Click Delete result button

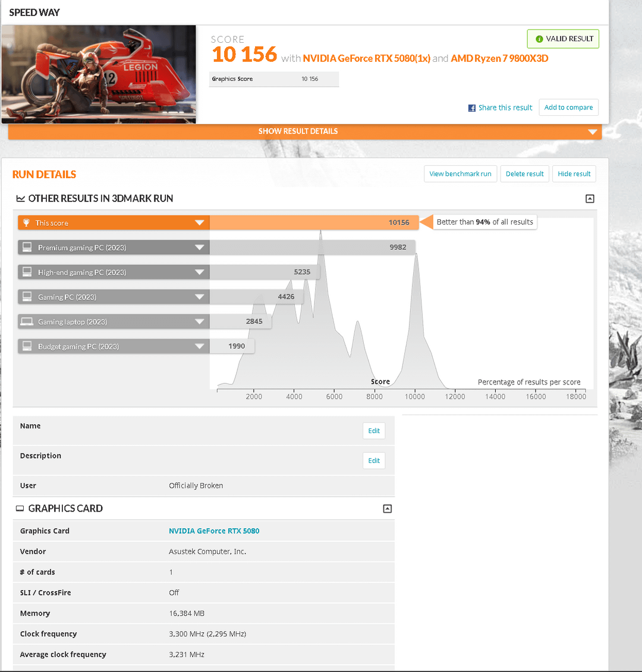point(524,174)
